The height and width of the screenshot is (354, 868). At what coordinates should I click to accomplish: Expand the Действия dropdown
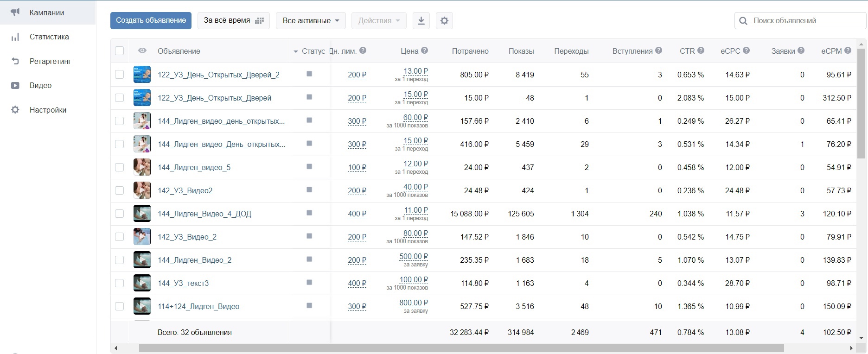pos(379,21)
